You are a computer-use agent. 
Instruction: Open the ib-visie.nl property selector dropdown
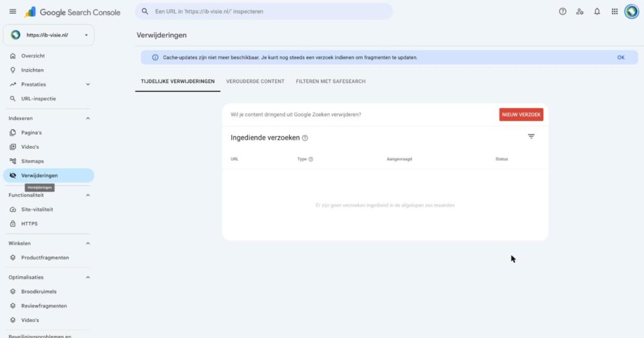tap(48, 35)
